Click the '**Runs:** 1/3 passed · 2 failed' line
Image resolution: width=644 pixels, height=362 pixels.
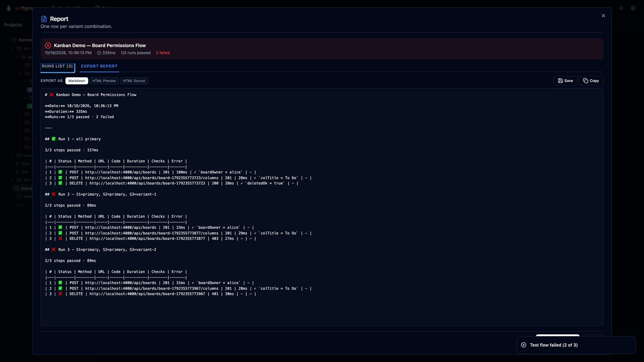(x=79, y=117)
